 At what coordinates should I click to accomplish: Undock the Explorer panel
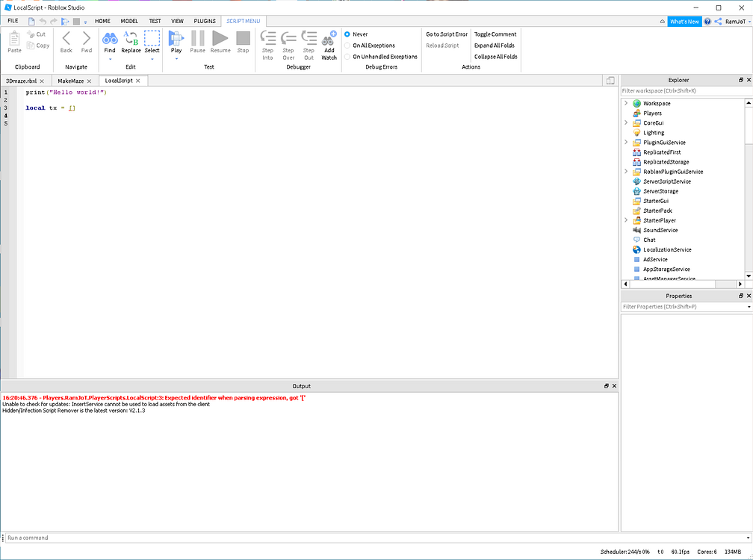[x=741, y=80]
